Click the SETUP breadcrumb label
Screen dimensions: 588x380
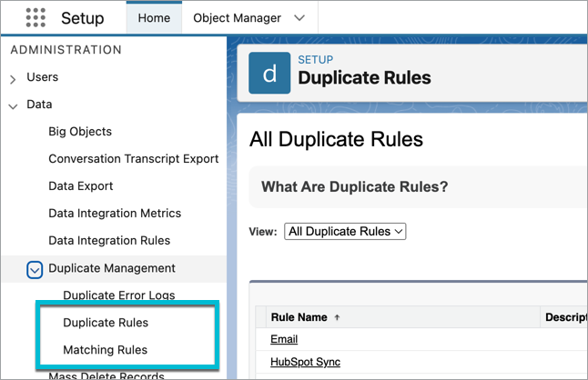coord(315,59)
